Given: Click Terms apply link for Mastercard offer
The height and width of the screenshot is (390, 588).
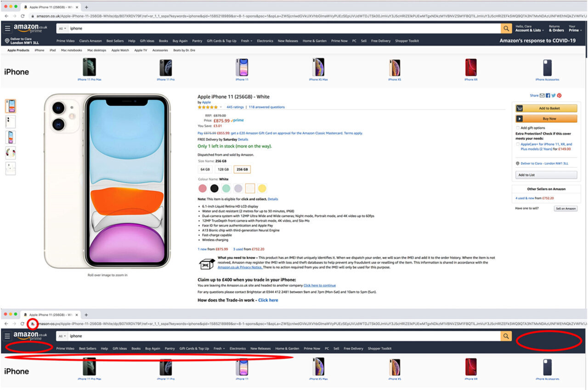Looking at the screenshot, I should (x=353, y=133).
